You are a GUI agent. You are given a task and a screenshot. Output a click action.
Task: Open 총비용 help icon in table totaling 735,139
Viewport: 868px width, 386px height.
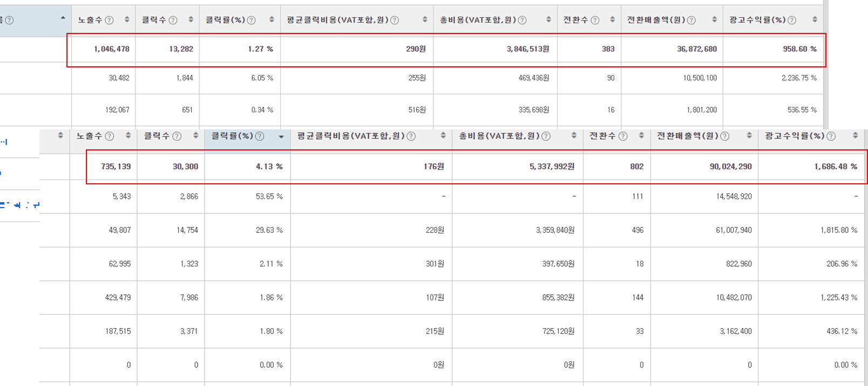tap(546, 136)
